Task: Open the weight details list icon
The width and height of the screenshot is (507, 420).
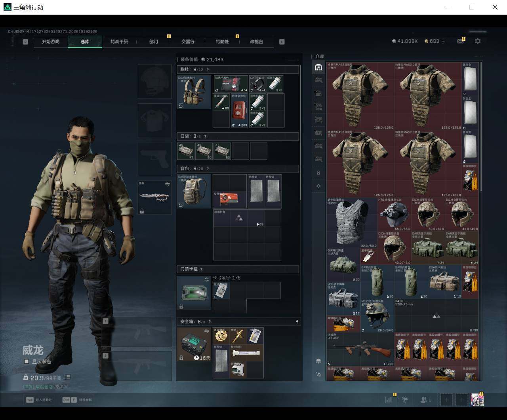Action: click(x=68, y=377)
